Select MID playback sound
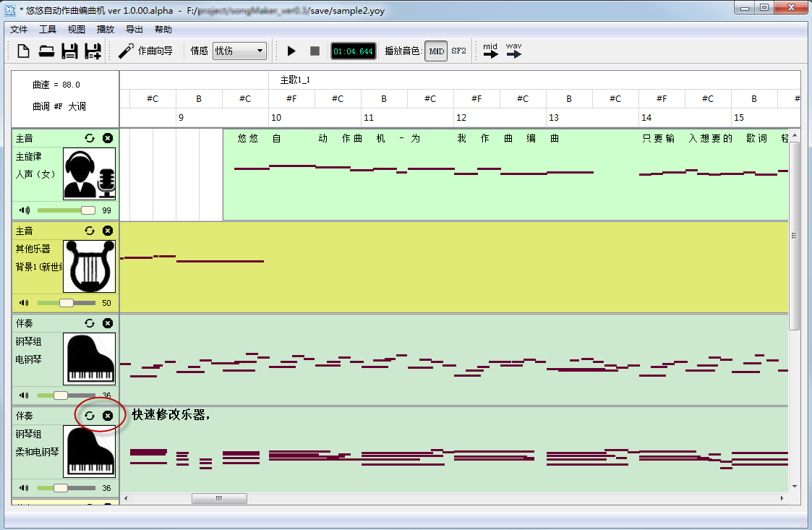This screenshot has height=530, width=812. 436,51
